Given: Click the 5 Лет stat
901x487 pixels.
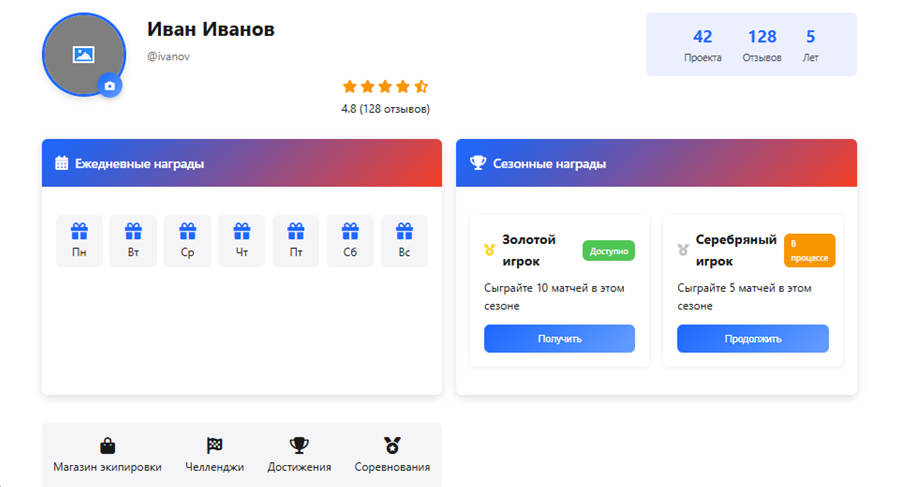Looking at the screenshot, I should 810,45.
